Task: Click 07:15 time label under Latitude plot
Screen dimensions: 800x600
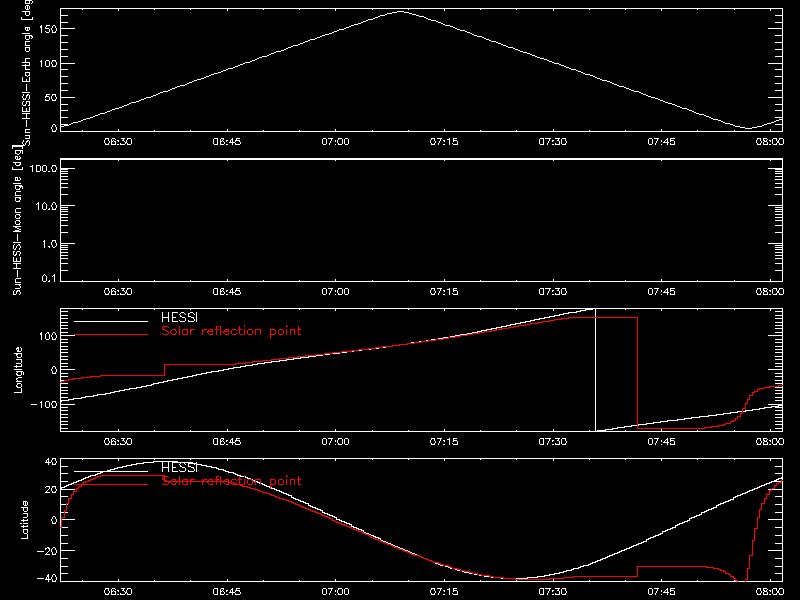Action: pos(444,592)
